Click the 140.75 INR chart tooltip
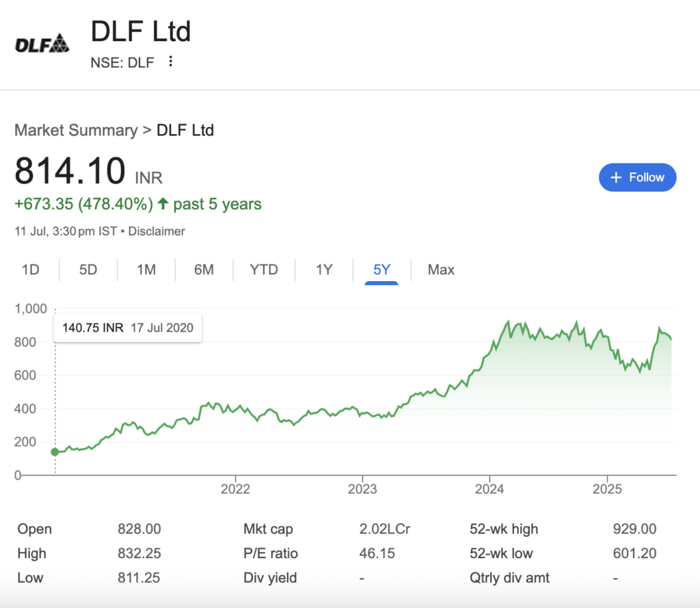The width and height of the screenshot is (700, 608). pos(128,328)
